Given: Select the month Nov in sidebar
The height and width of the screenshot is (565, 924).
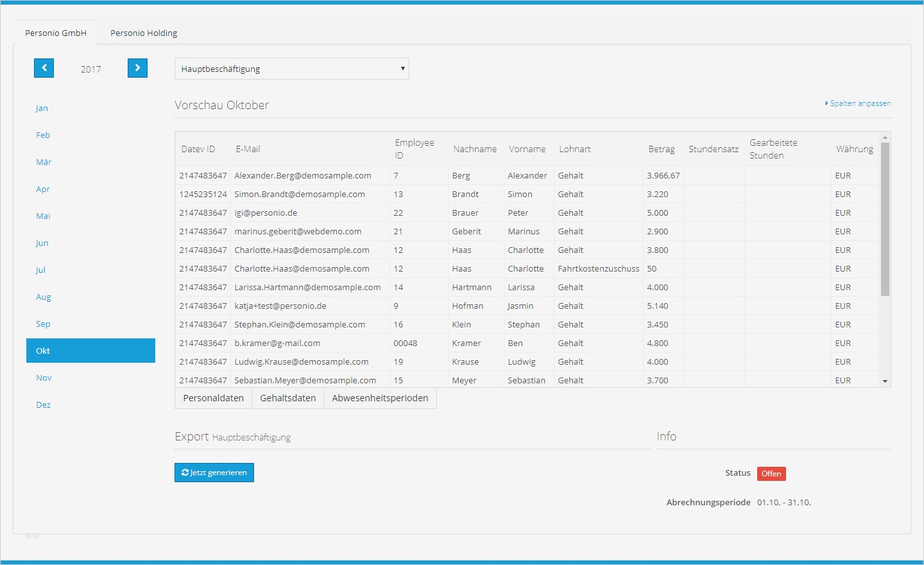Looking at the screenshot, I should [x=44, y=378].
